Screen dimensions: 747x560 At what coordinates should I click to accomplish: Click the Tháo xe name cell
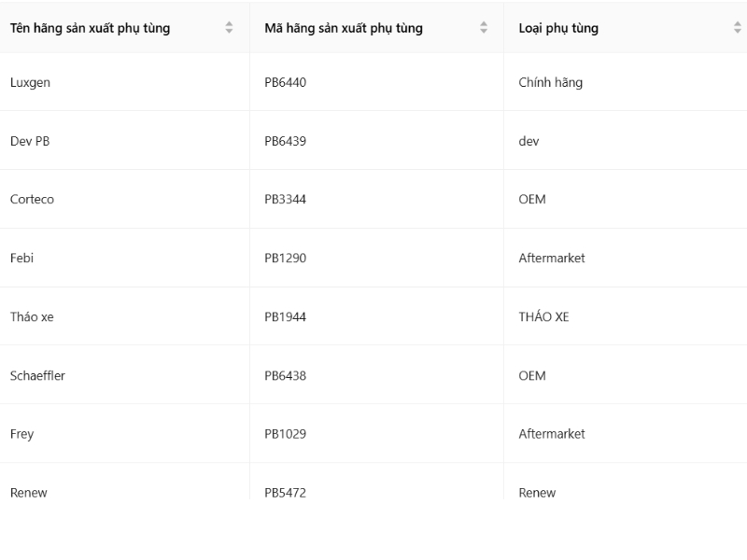tap(32, 316)
